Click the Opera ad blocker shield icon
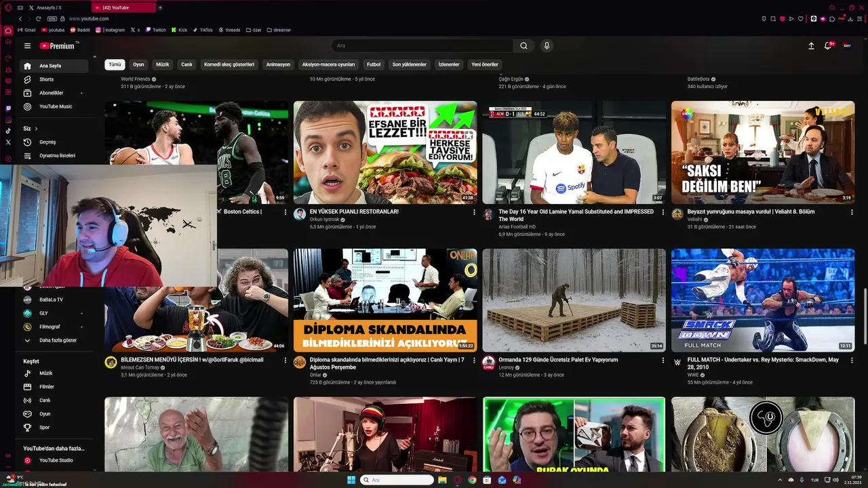 coord(782,19)
